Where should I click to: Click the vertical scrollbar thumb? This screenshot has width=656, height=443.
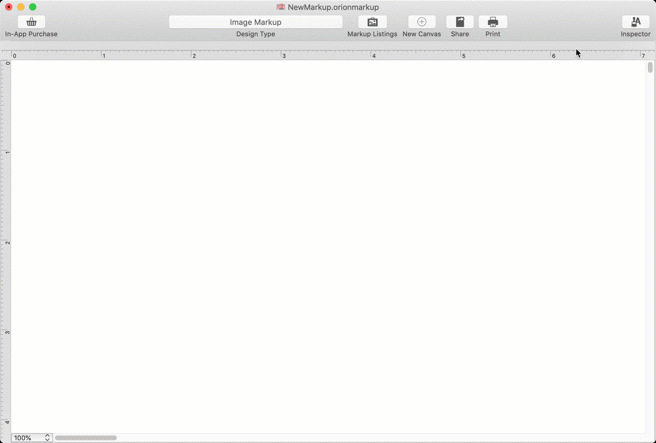pyautogui.click(x=650, y=68)
